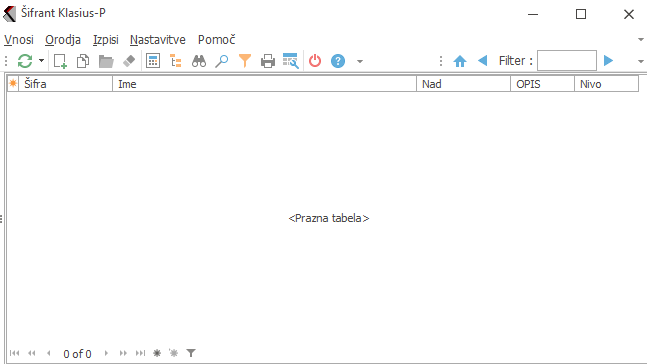Image resolution: width=647 pixels, height=364 pixels.
Task: Jump to previous page navigator button
Action: pyautogui.click(x=32, y=353)
